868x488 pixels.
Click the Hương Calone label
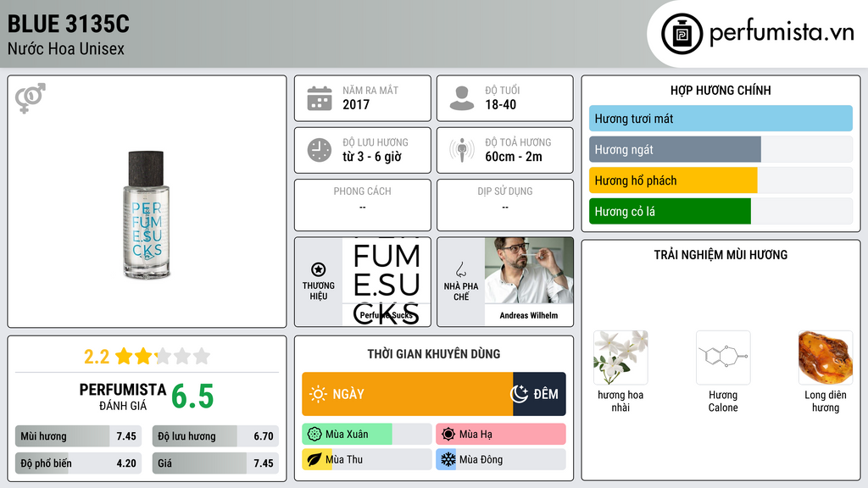pos(723,401)
